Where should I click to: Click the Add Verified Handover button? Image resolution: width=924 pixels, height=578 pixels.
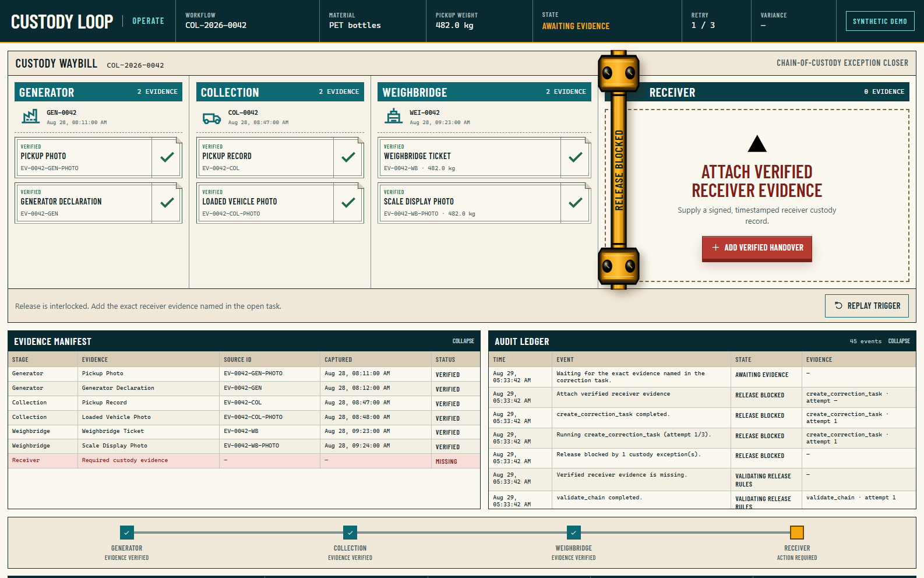pos(757,248)
